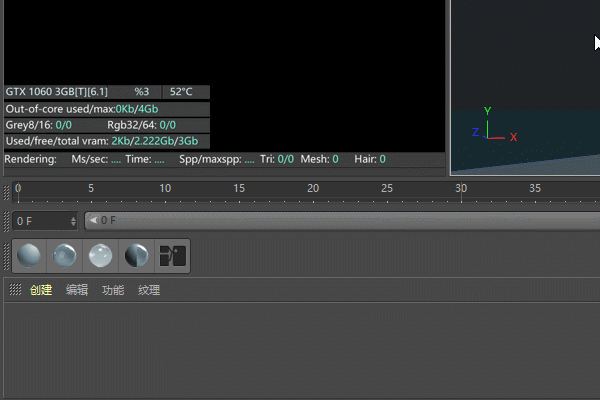
Task: Click the Time: status entry
Action: [x=145, y=159]
